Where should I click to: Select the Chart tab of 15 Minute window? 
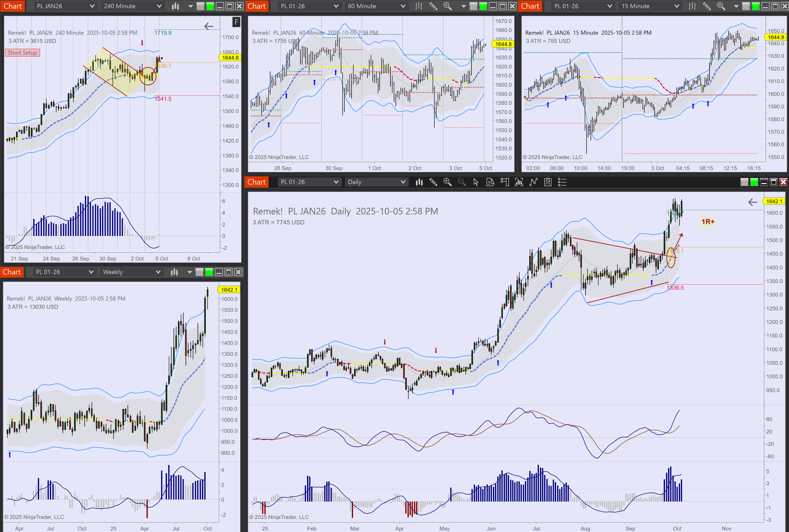click(x=530, y=6)
